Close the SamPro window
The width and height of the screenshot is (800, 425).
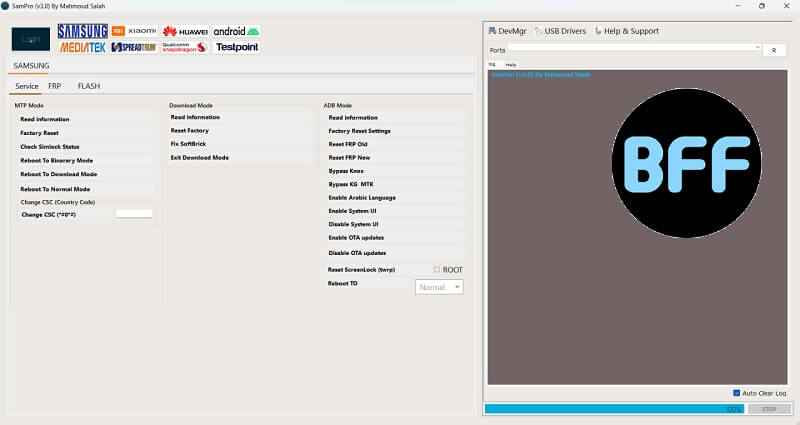pyautogui.click(x=786, y=6)
